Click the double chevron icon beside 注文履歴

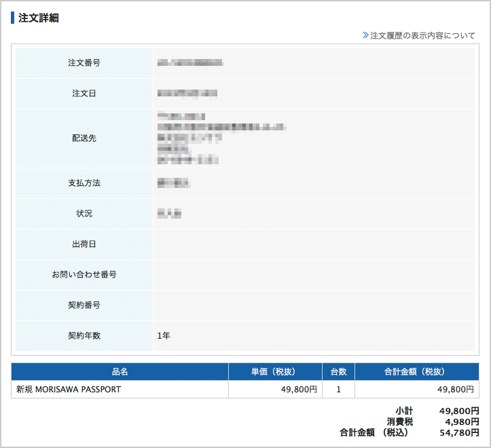[366, 35]
